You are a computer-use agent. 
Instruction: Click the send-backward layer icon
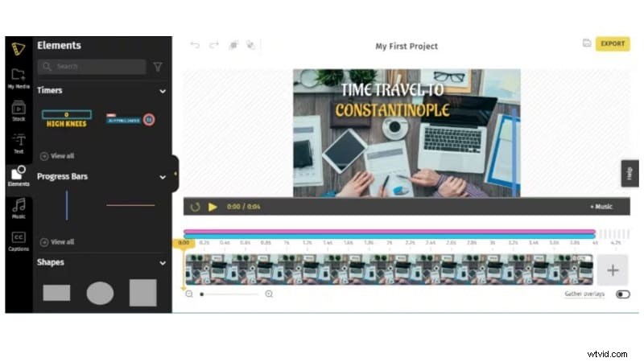point(250,45)
